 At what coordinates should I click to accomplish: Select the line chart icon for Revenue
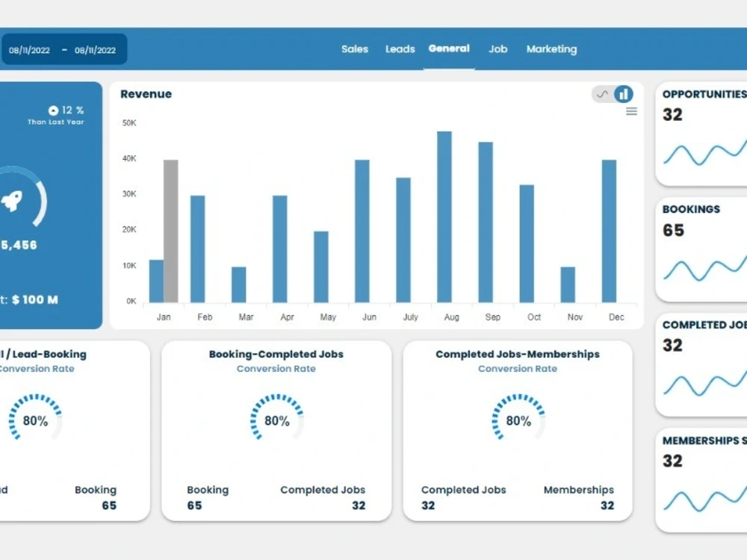click(x=602, y=94)
